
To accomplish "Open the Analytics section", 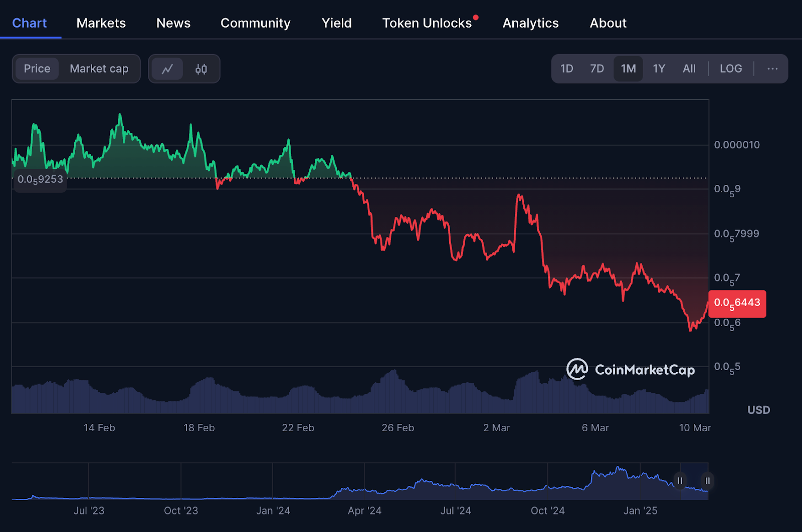I will click(530, 23).
